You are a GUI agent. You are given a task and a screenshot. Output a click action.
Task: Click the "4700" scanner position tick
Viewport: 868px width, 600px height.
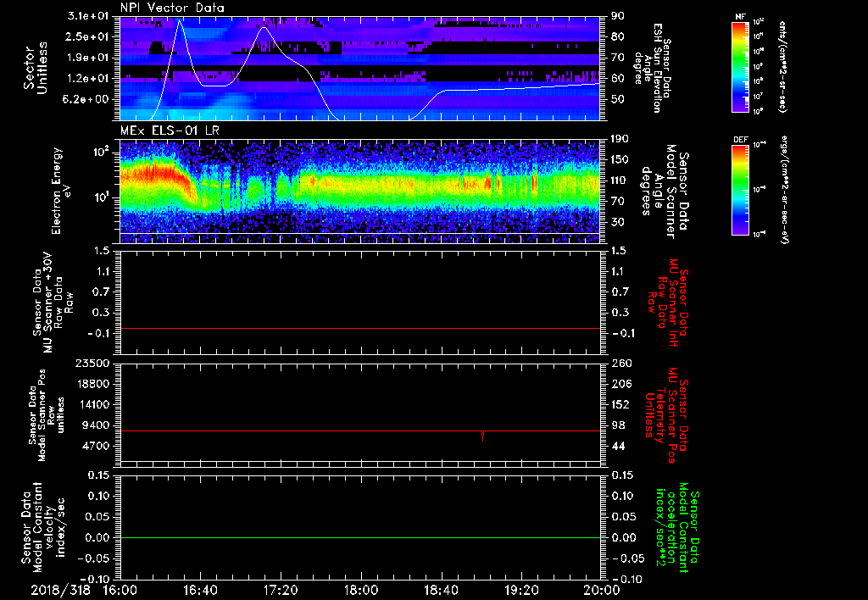pyautogui.click(x=97, y=446)
